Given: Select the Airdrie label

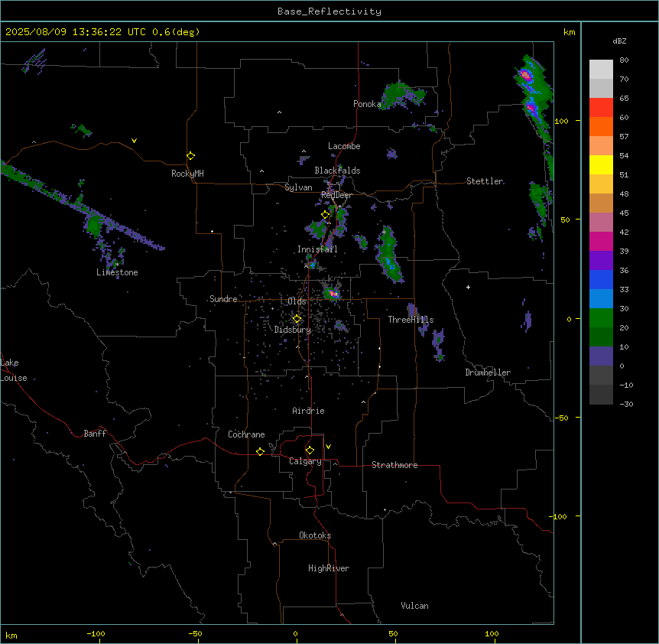Looking at the screenshot, I should (x=309, y=411).
